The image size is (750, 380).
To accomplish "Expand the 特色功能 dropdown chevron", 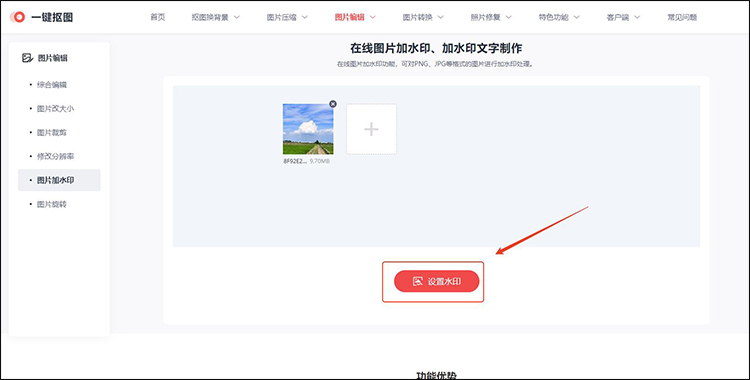I will 576,17.
